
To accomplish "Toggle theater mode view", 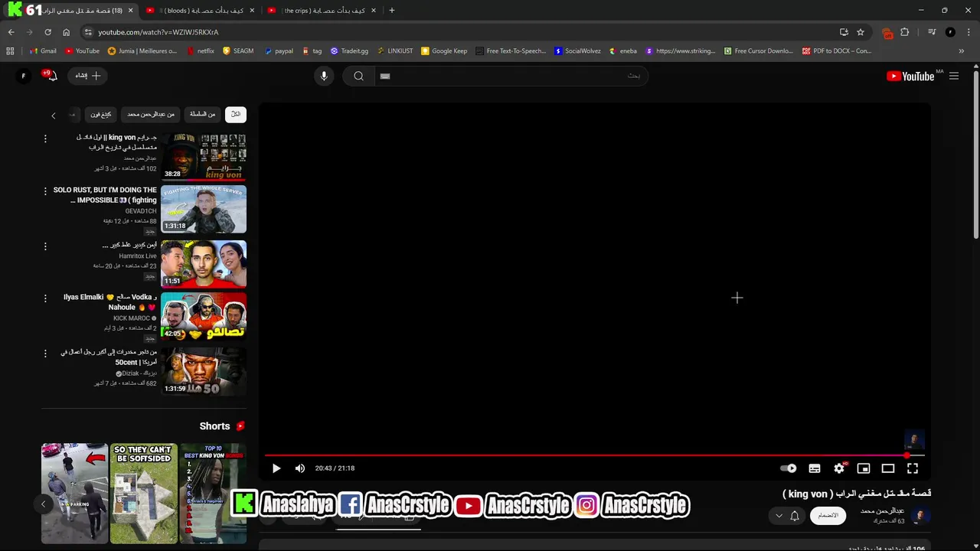I will 888,468.
